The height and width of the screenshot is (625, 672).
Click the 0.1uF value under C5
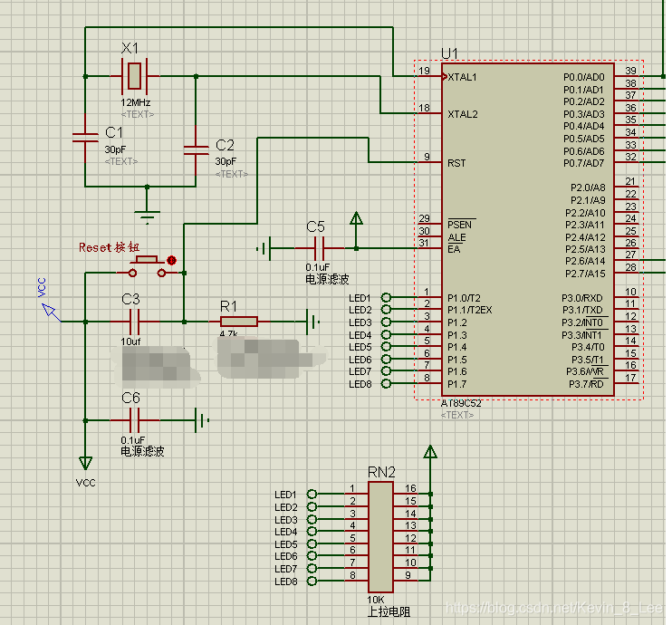tap(318, 267)
